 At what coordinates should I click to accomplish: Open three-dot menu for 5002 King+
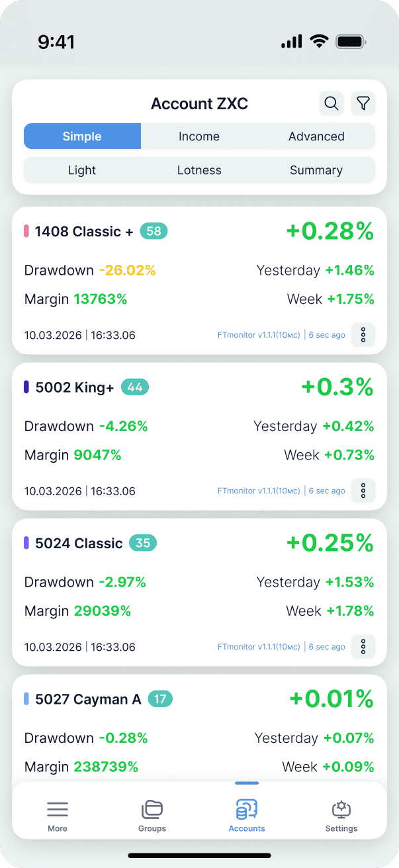363,491
